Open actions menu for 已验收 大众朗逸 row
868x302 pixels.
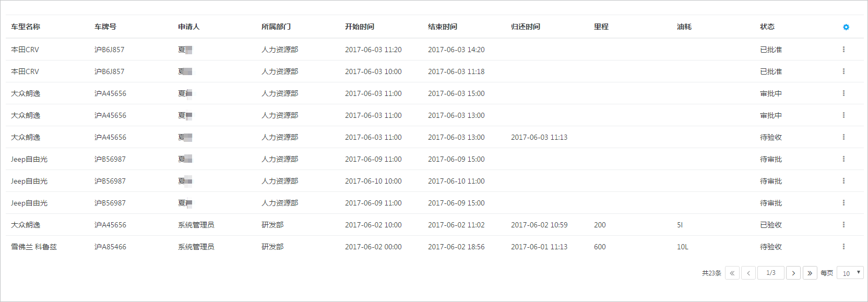pos(843,225)
